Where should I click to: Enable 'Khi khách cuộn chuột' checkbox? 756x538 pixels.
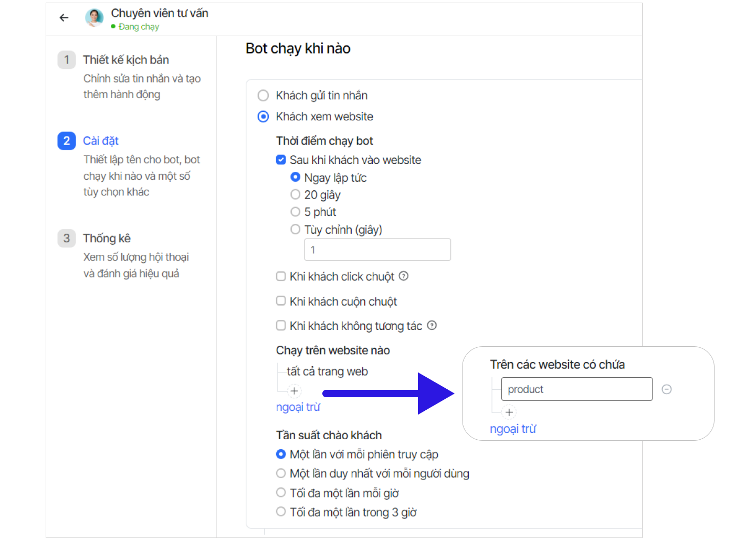pos(281,301)
